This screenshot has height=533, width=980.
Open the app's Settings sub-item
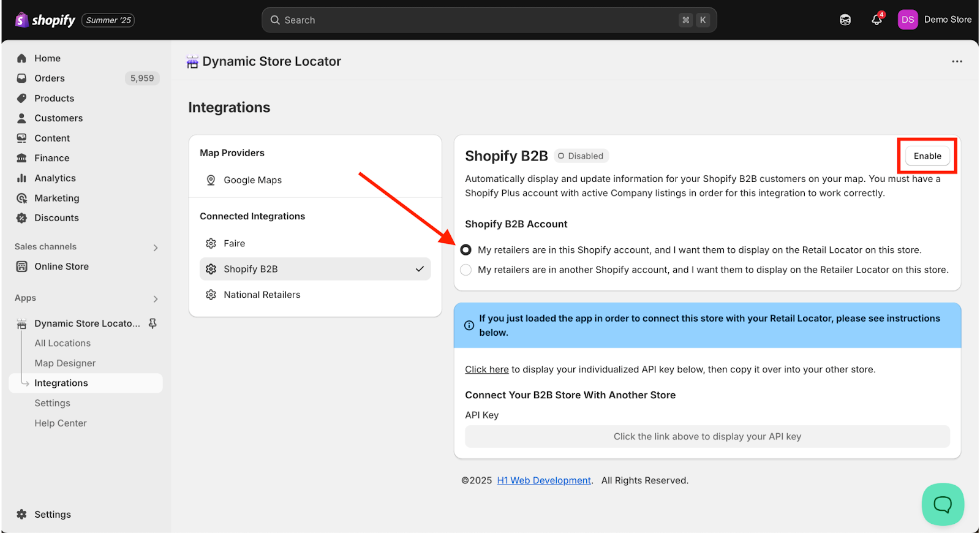[52, 403]
